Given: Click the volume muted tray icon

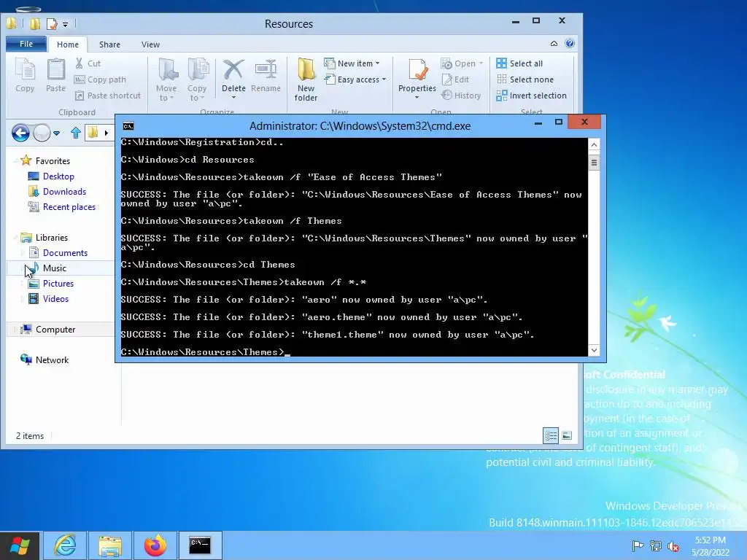Looking at the screenshot, I should coord(673,546).
